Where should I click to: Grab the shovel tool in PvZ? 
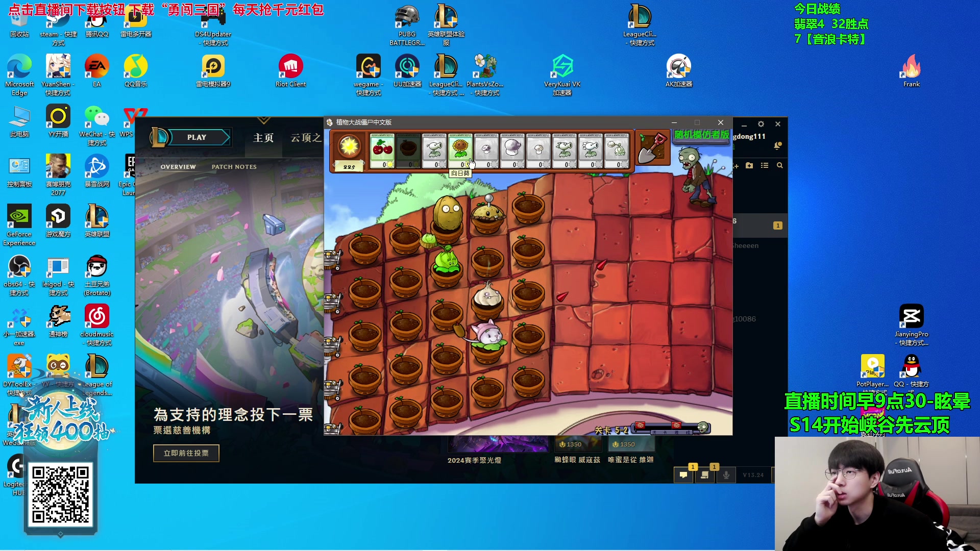tap(652, 148)
